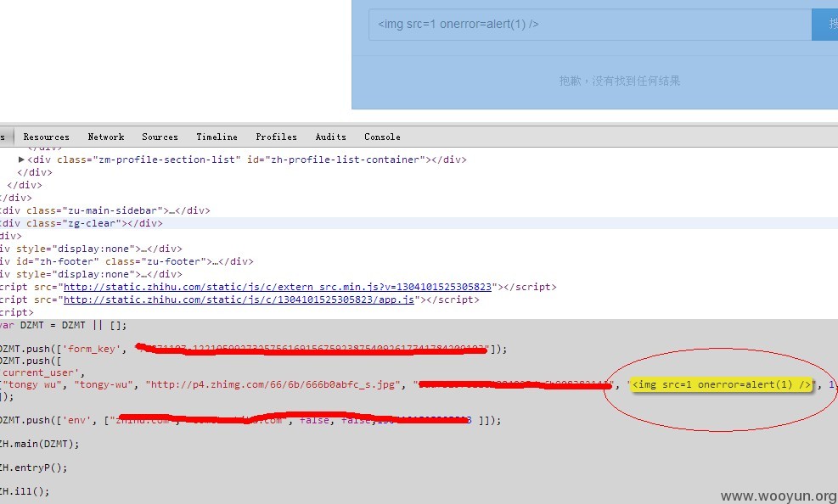The width and height of the screenshot is (838, 504).
Task: Switch to the Console tab
Action: coord(382,137)
